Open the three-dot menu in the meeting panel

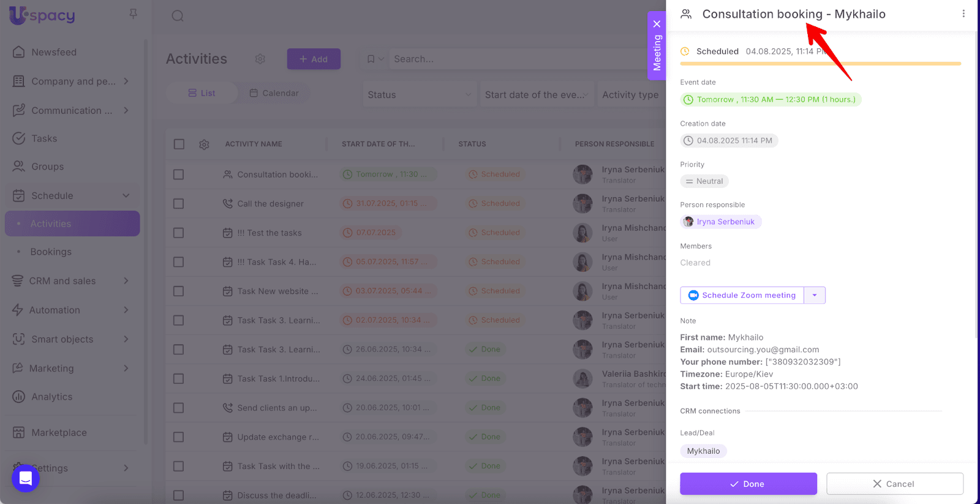coord(963,13)
